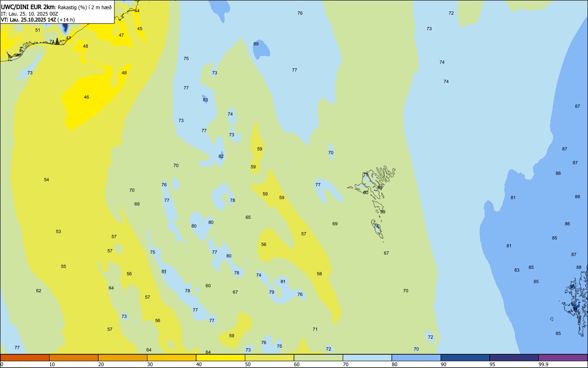Pick the 20–30 % amber legend swatch

click(123, 357)
